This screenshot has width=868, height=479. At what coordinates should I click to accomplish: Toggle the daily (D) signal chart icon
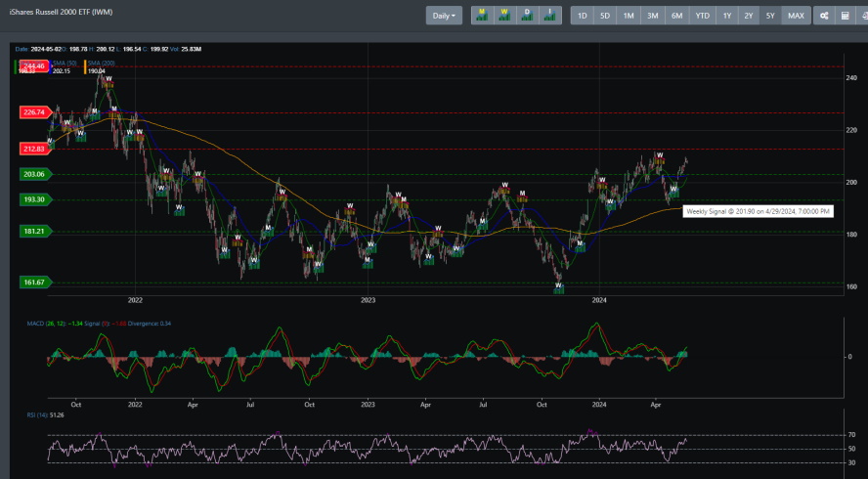(528, 16)
